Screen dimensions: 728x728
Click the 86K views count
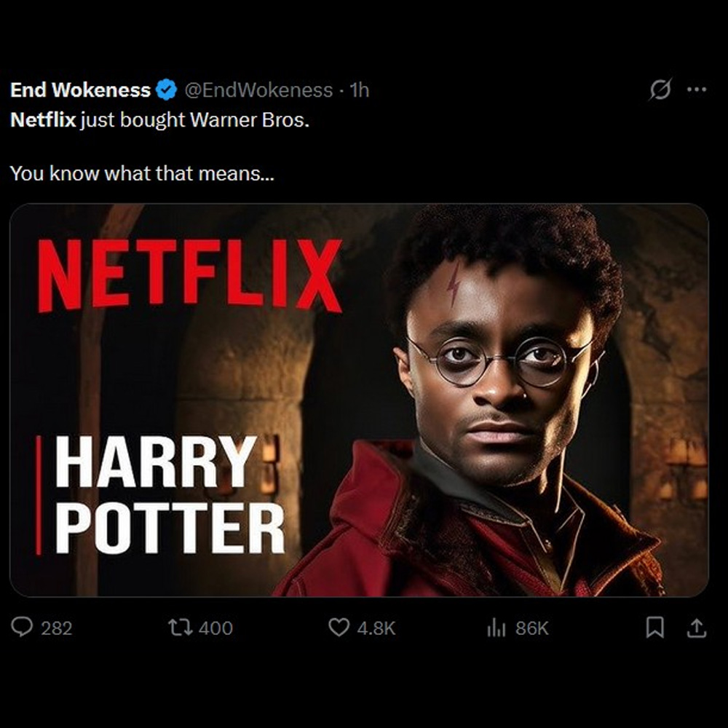coord(531,628)
